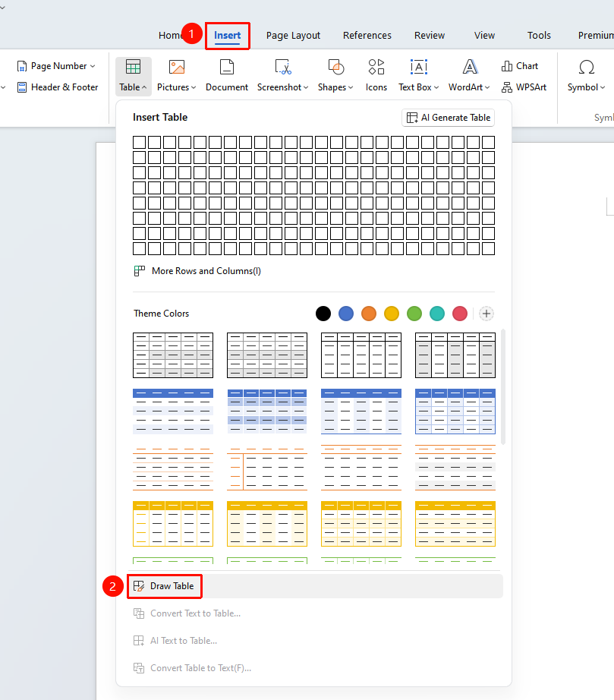Choose the orange theme color
This screenshot has height=700, width=614.
[x=369, y=314]
